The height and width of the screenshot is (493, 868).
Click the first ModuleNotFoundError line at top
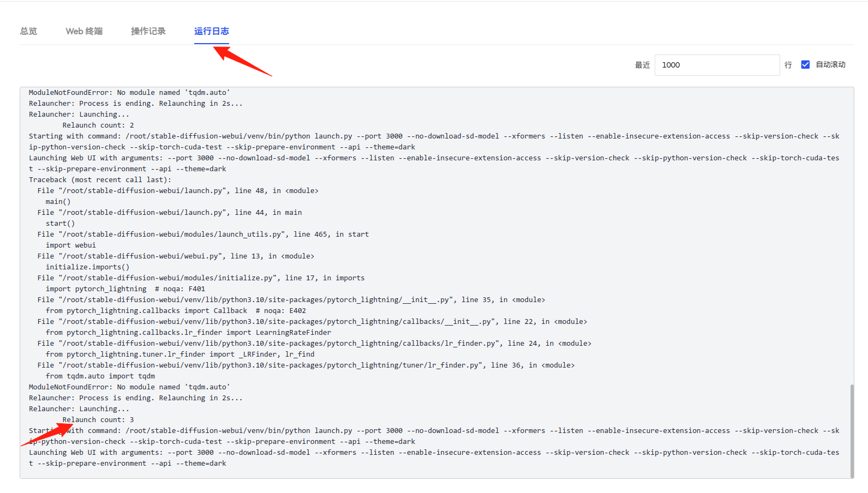[129, 92]
